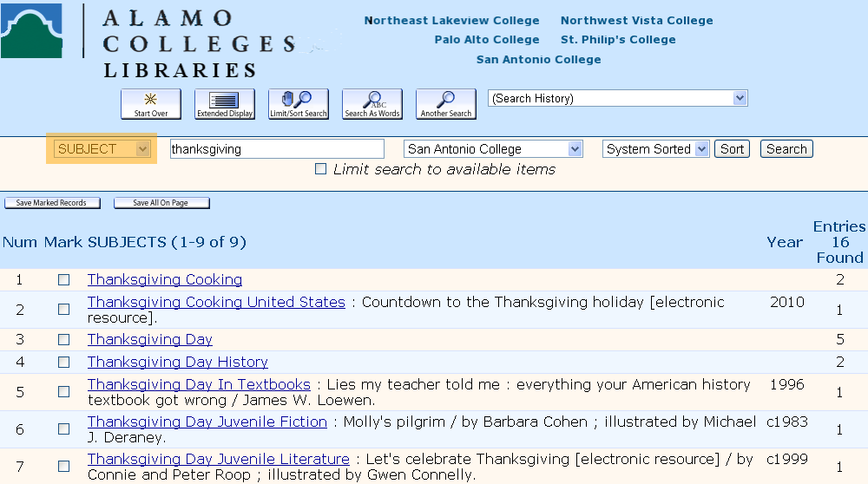Go to Northeast Lakeview College link
The height and width of the screenshot is (484, 868).
click(x=451, y=21)
